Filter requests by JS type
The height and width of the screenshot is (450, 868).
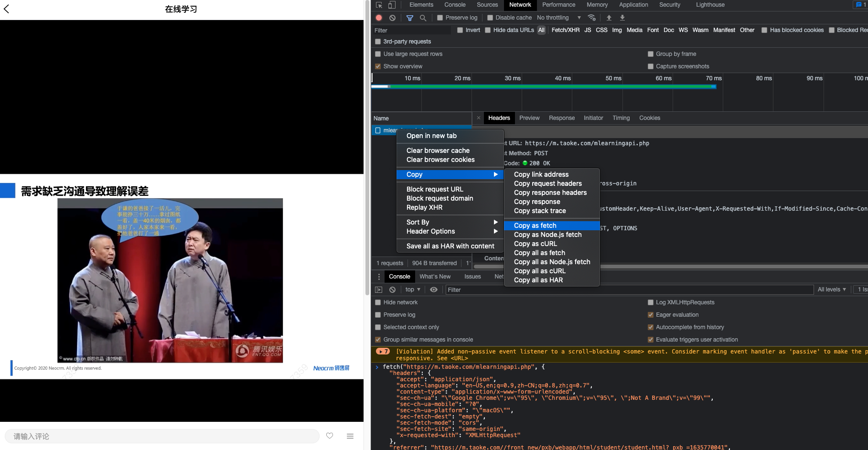(588, 30)
